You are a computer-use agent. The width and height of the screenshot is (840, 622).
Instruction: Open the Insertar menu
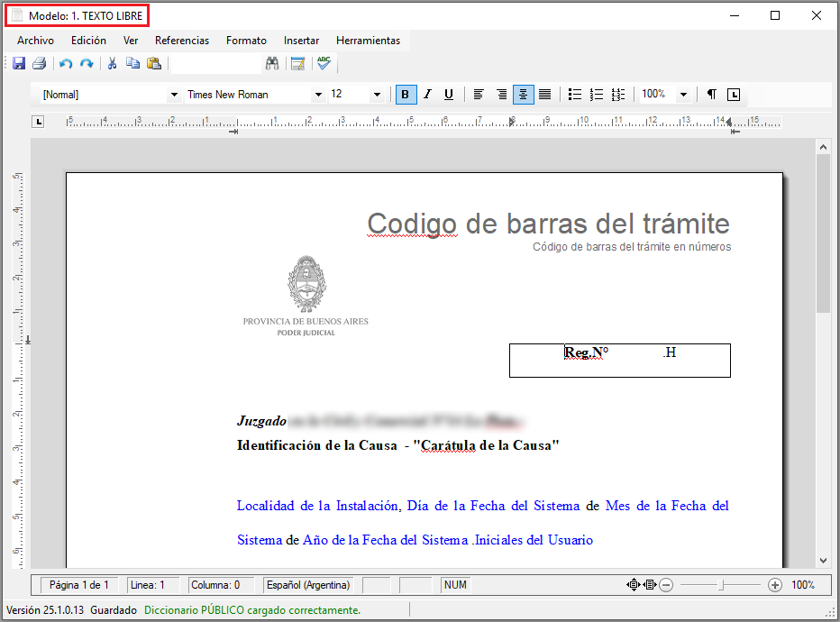(x=302, y=41)
